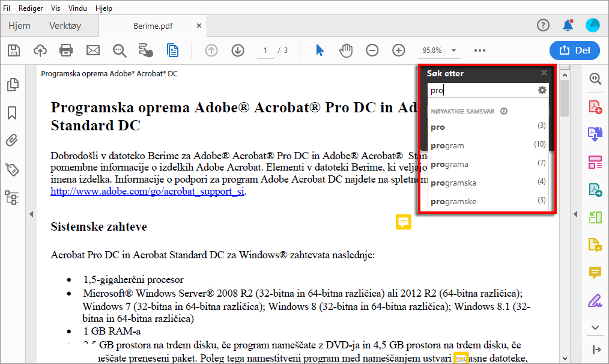Zoom out with the minus circle

point(372,50)
